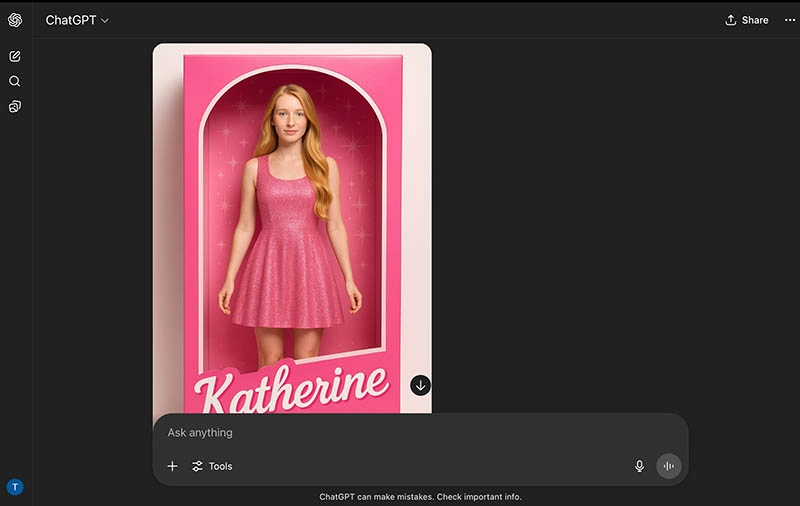Click the ChatGPT logo in the sidebar
The image size is (800, 506).
click(x=15, y=20)
